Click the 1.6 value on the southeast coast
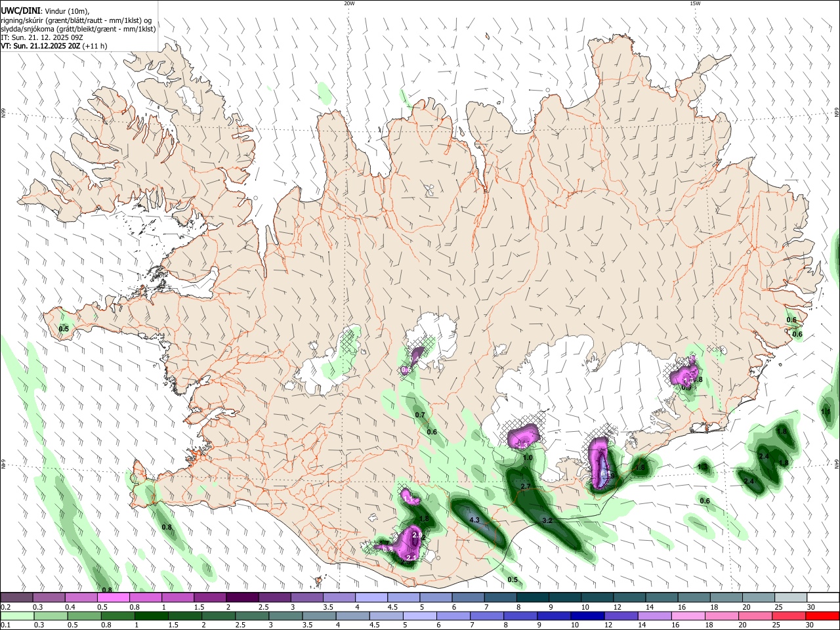This screenshot has height=630, width=840. 640,467
